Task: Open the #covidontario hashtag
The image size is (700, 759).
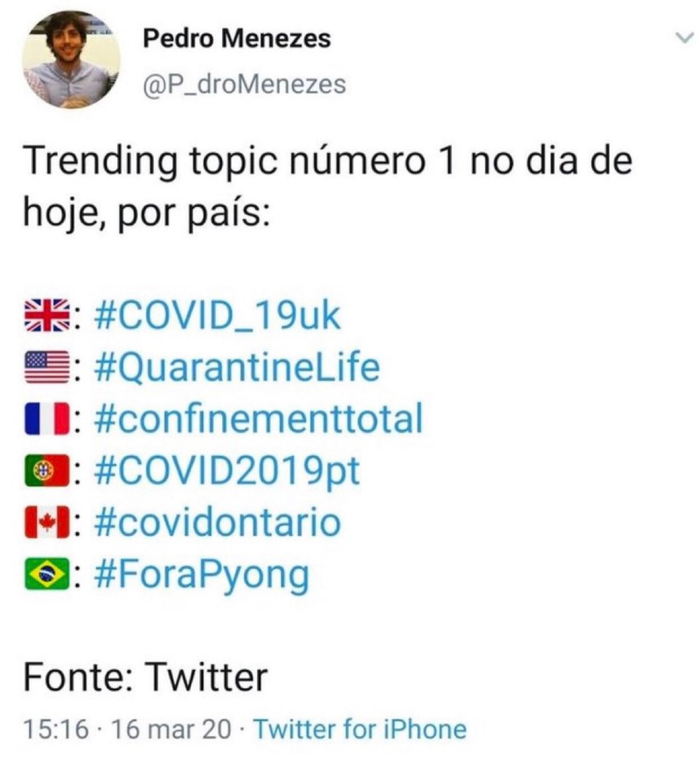Action: click(x=218, y=522)
